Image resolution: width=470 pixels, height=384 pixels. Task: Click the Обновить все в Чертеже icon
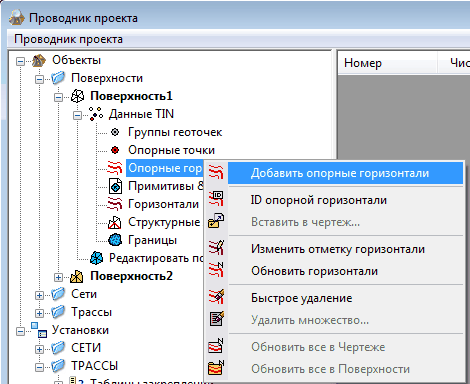point(216,346)
